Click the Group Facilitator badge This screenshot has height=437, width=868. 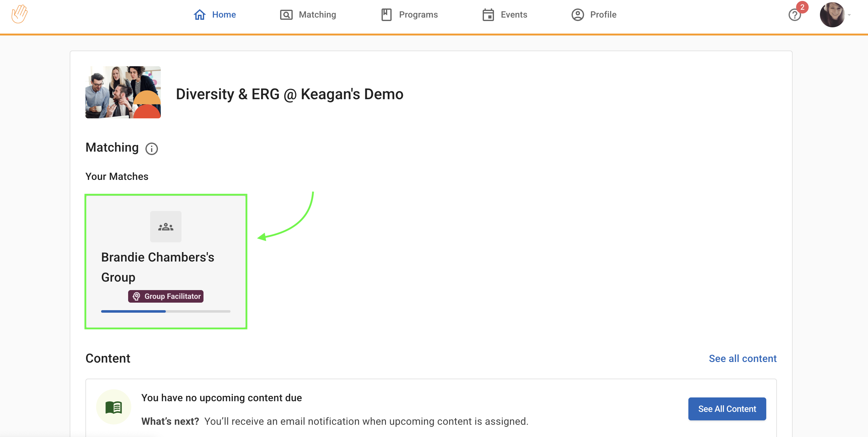pyautogui.click(x=165, y=296)
